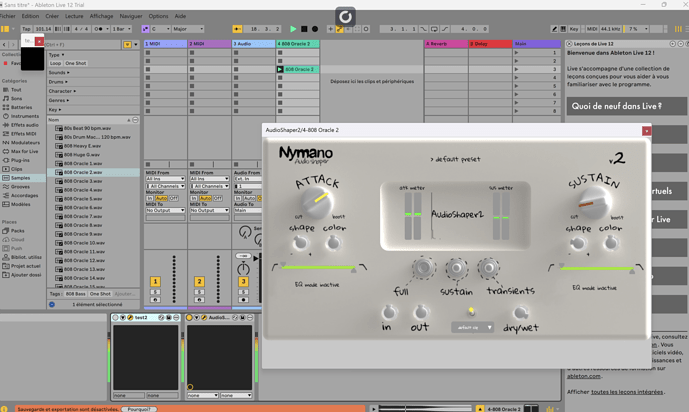This screenshot has height=412, width=689.
Task: Open the Major scale dropdown
Action: [x=186, y=29]
